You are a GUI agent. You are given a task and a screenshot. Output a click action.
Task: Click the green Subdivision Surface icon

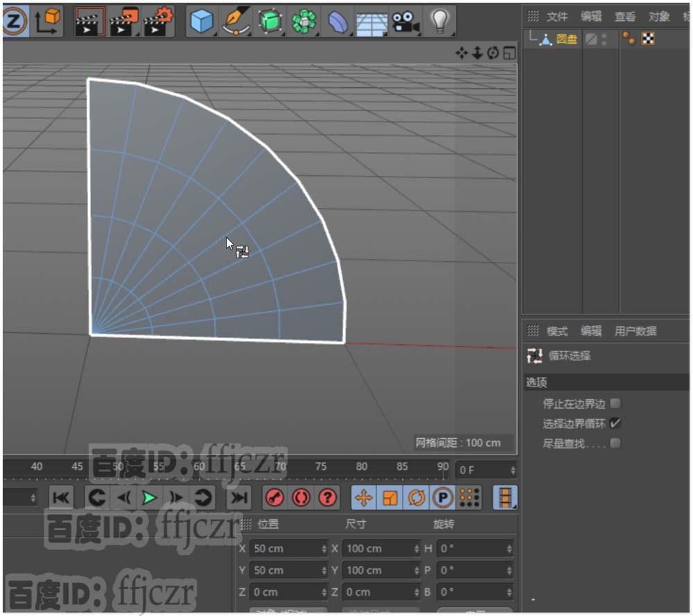click(270, 21)
